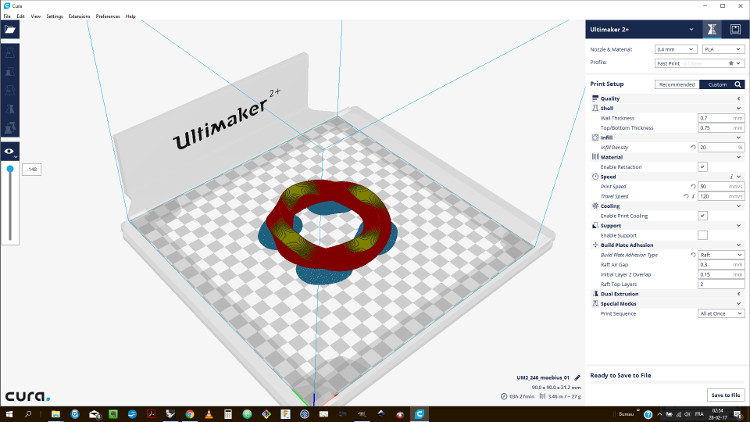The image size is (750, 422).
Task: Click the Raft Top Layers input field
Action: [x=720, y=284]
